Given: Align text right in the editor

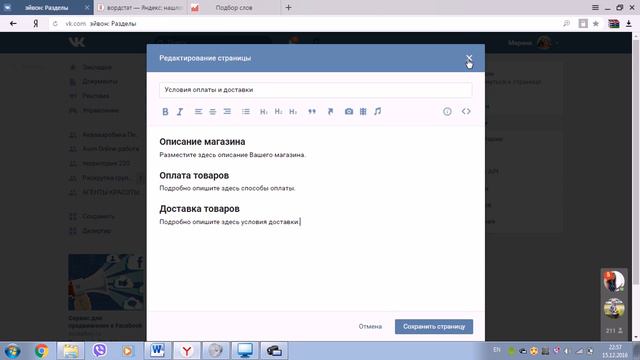Looking at the screenshot, I should 227,111.
